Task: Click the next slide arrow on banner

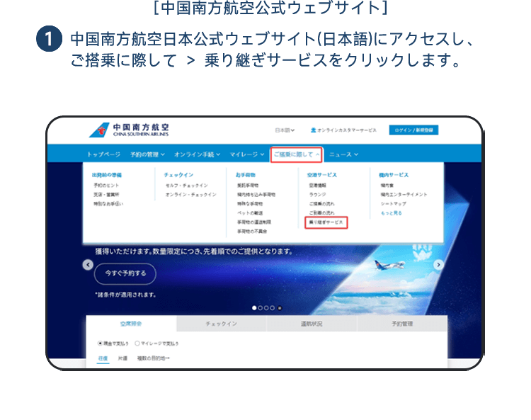Action: [x=438, y=265]
